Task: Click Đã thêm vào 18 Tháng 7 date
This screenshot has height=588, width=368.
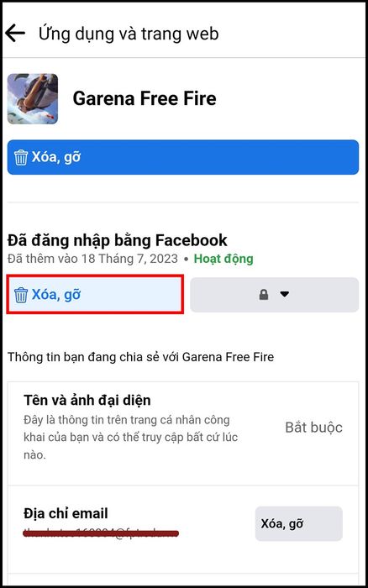Action: (x=92, y=259)
